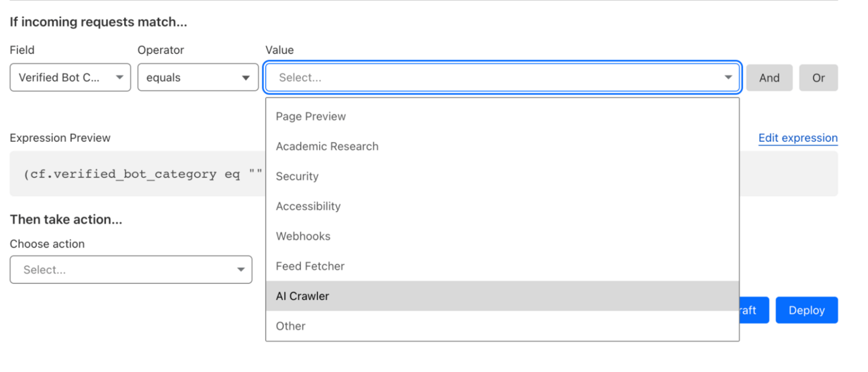Select Page Preview from the list
The image size is (868, 372).
click(311, 116)
